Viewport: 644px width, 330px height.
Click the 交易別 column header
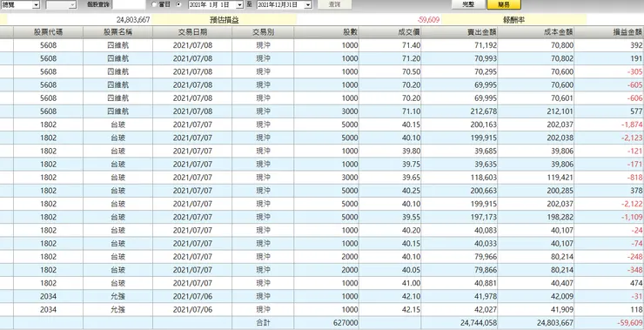[263, 32]
